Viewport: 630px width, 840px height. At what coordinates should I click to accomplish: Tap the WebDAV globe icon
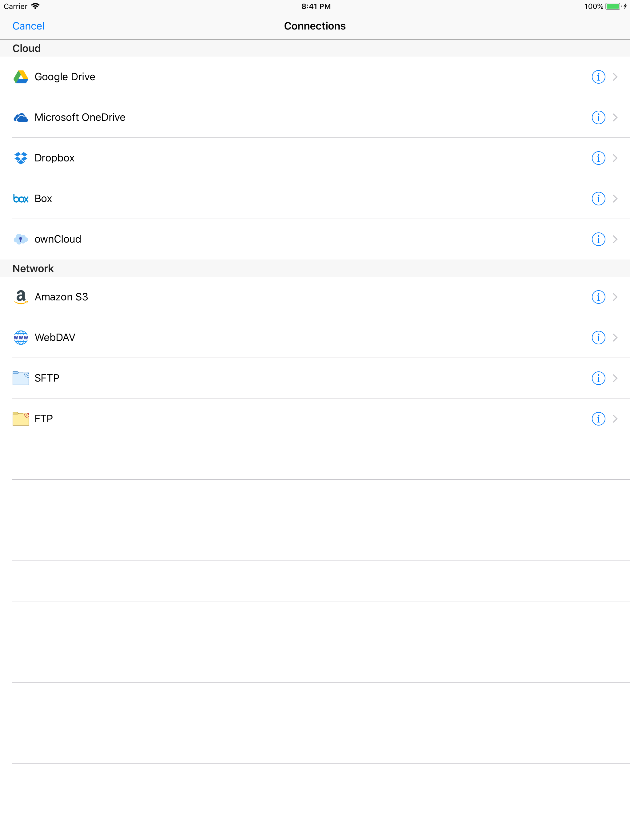tap(21, 338)
